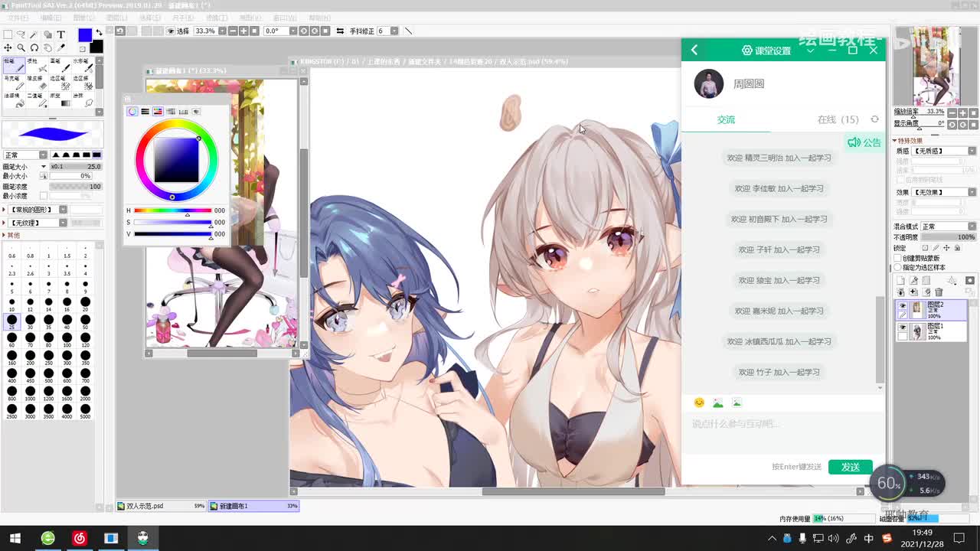Select the eyedropper color picker tool

tap(60, 47)
